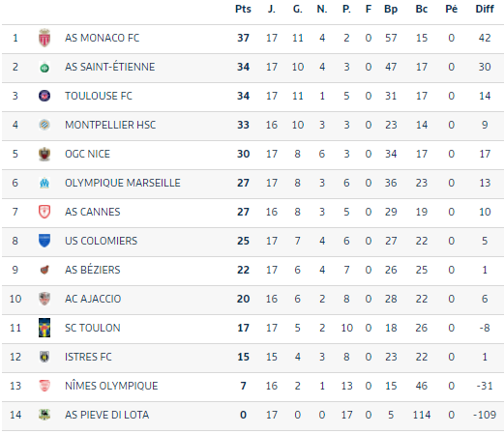The image size is (504, 434).
Task: Click the J. matches played column header
Action: [x=272, y=9]
